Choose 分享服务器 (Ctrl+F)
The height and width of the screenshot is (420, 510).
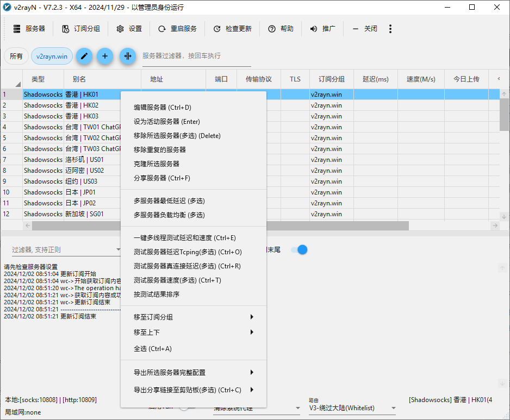[x=193, y=178]
